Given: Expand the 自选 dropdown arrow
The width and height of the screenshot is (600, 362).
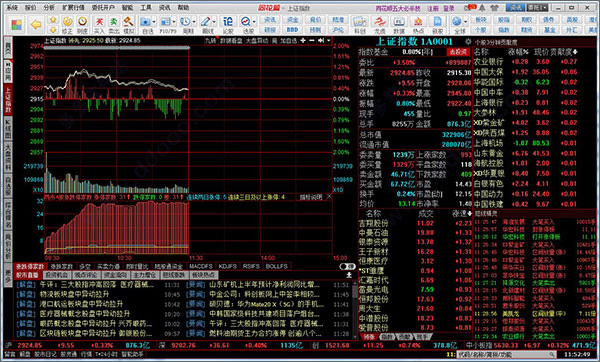Looking at the screenshot, I should click(154, 22).
